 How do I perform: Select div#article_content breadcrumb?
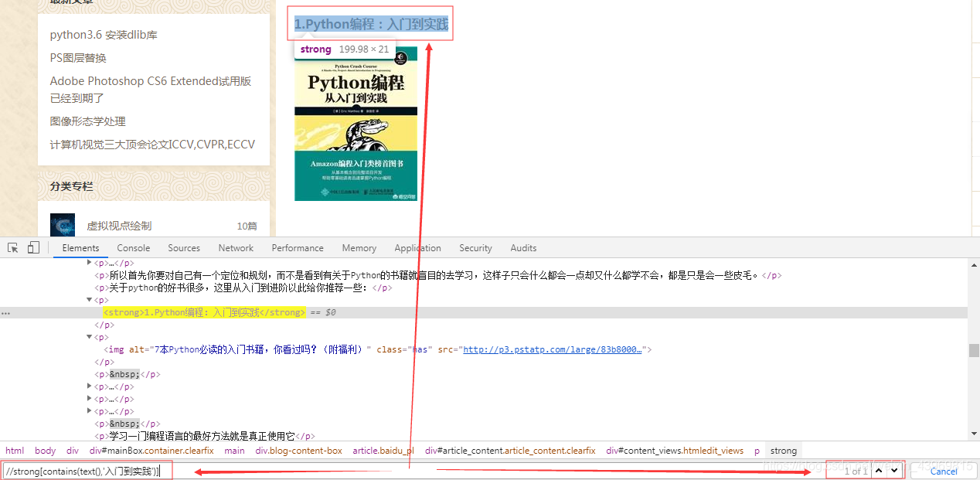510,451
